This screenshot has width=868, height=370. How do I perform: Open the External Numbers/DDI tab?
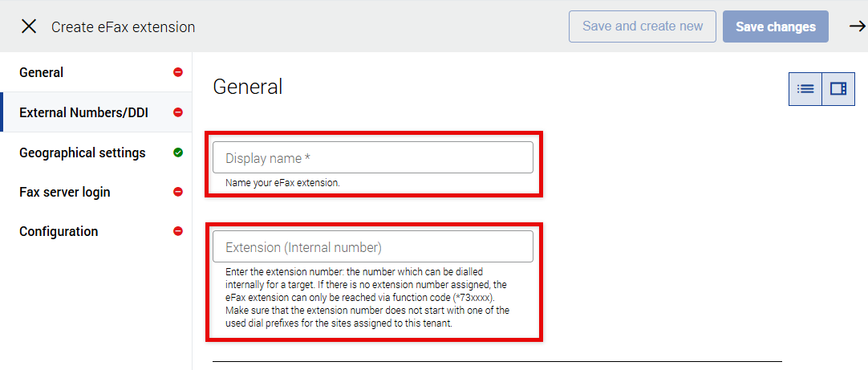(x=83, y=112)
